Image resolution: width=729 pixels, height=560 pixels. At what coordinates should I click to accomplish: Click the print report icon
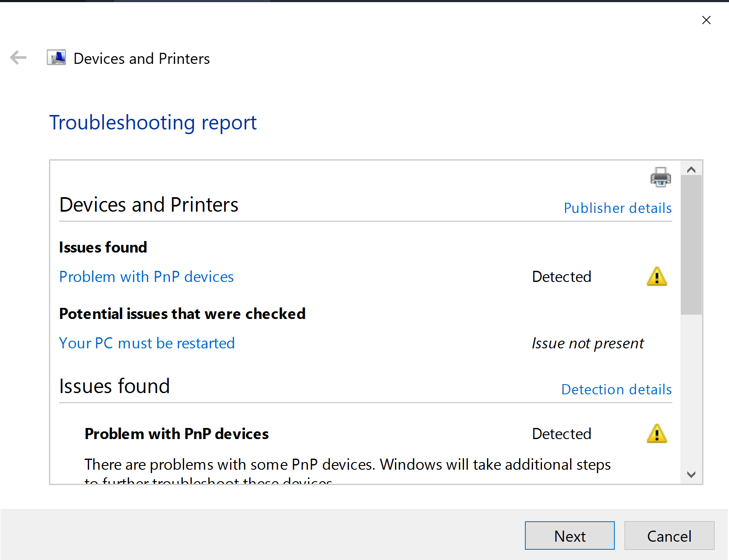[660, 177]
